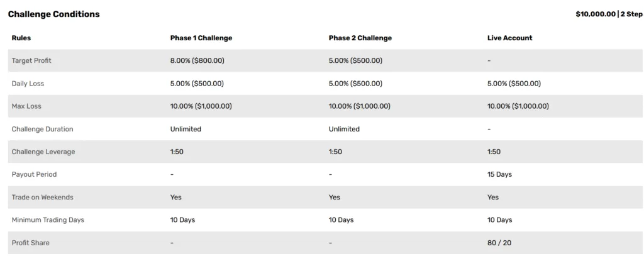Select Phase 1 Unlimited duration value
The height and width of the screenshot is (256, 644).
(186, 129)
